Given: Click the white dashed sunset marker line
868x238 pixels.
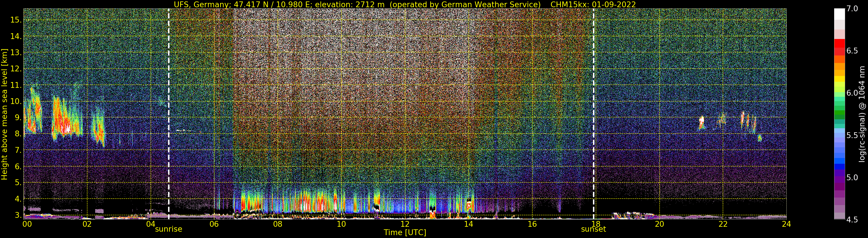Looking at the screenshot, I should tap(594, 114).
